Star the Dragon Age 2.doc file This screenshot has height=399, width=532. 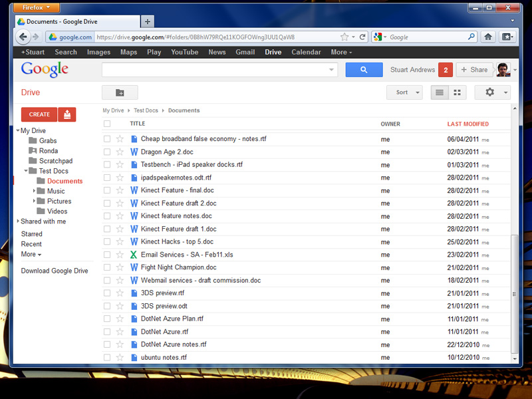(120, 152)
